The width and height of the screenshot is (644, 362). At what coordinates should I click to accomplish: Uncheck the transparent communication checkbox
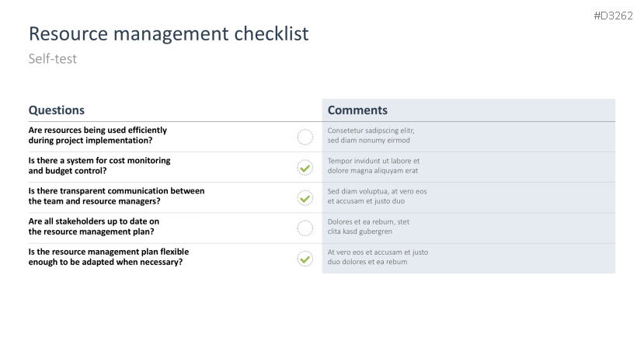coord(305,198)
